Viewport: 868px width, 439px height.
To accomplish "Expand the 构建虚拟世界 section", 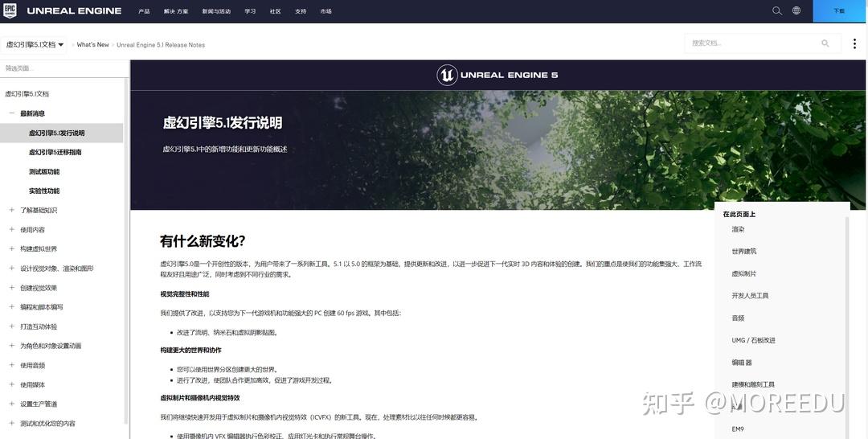I will pyautogui.click(x=11, y=249).
